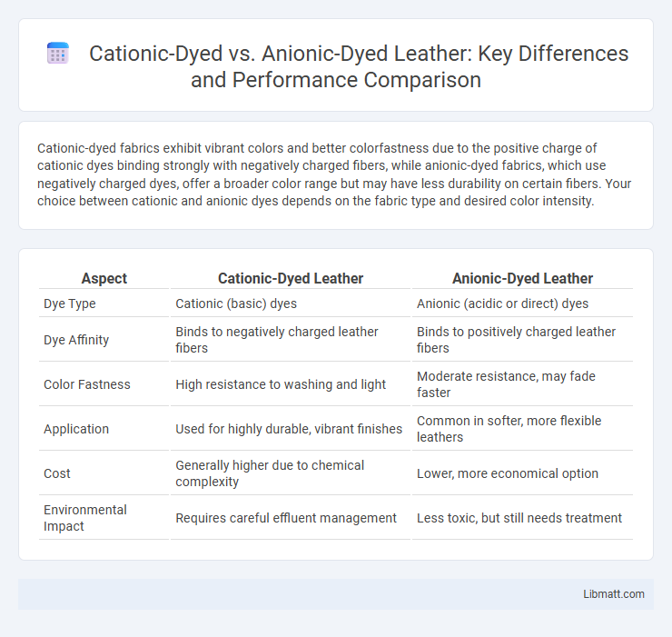
Task: Select the 'Dye Affinity' row label
Action: (76, 340)
